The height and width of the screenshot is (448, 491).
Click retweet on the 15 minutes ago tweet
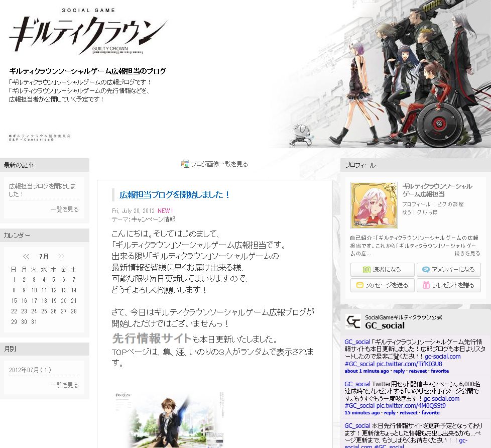click(409, 413)
